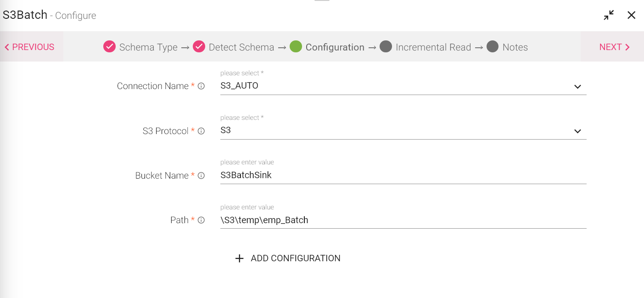Collapse the S3Batch configure dialog
The image size is (644, 298).
609,15
